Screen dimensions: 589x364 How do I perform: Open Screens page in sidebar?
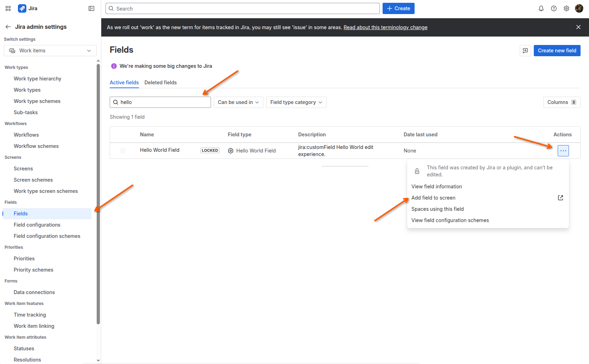point(47,169)
